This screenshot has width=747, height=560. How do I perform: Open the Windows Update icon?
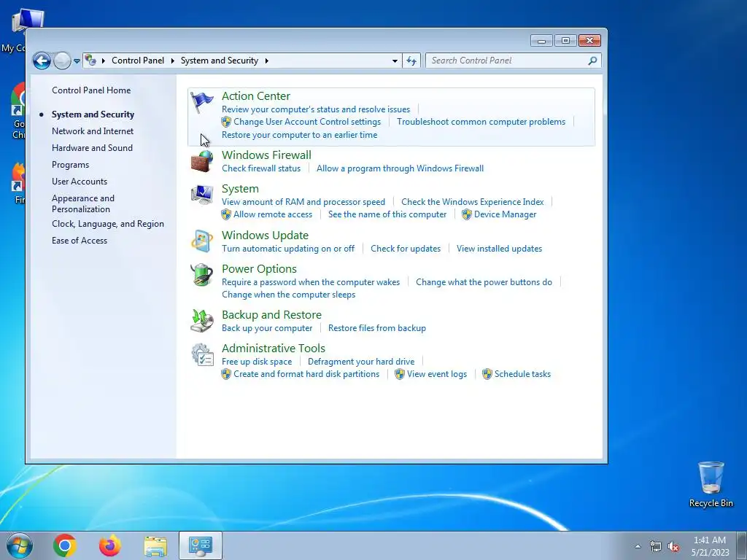pos(202,241)
